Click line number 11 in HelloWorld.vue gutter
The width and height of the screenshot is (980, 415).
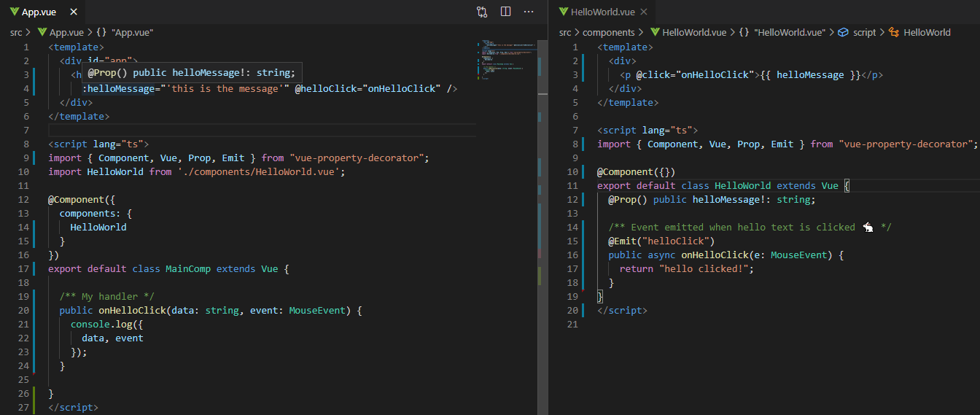click(x=572, y=185)
